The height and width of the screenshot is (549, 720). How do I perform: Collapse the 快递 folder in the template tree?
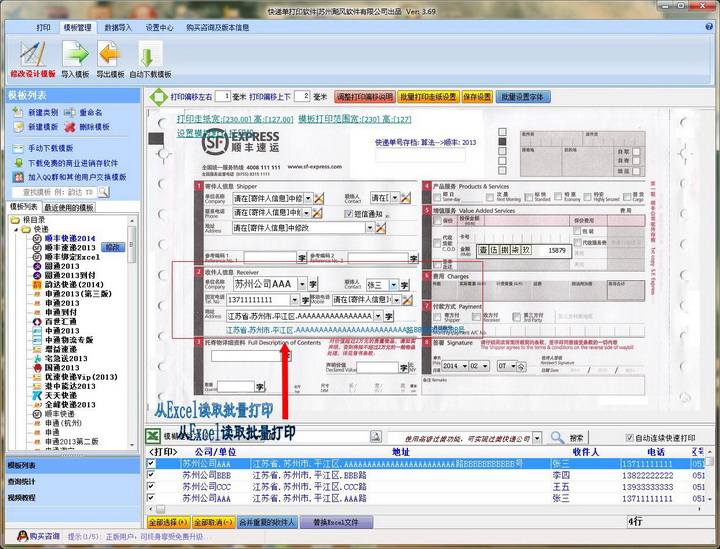[16, 229]
